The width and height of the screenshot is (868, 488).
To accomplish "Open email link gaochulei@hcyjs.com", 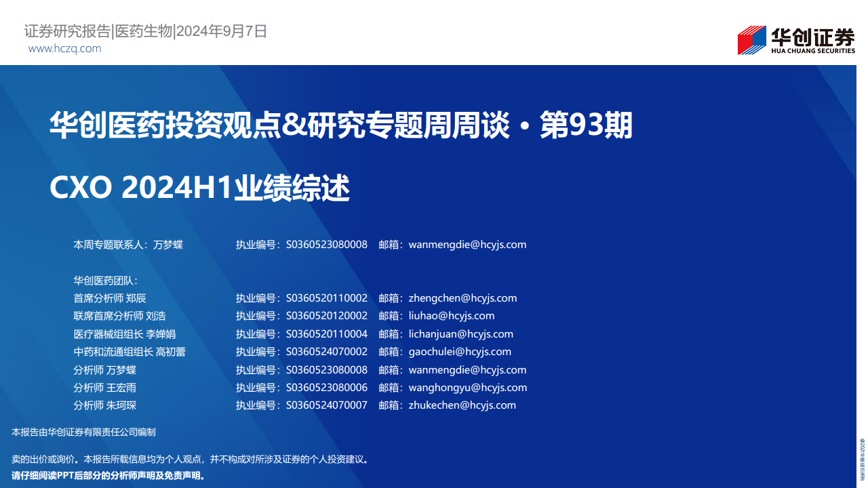I will pos(460,352).
